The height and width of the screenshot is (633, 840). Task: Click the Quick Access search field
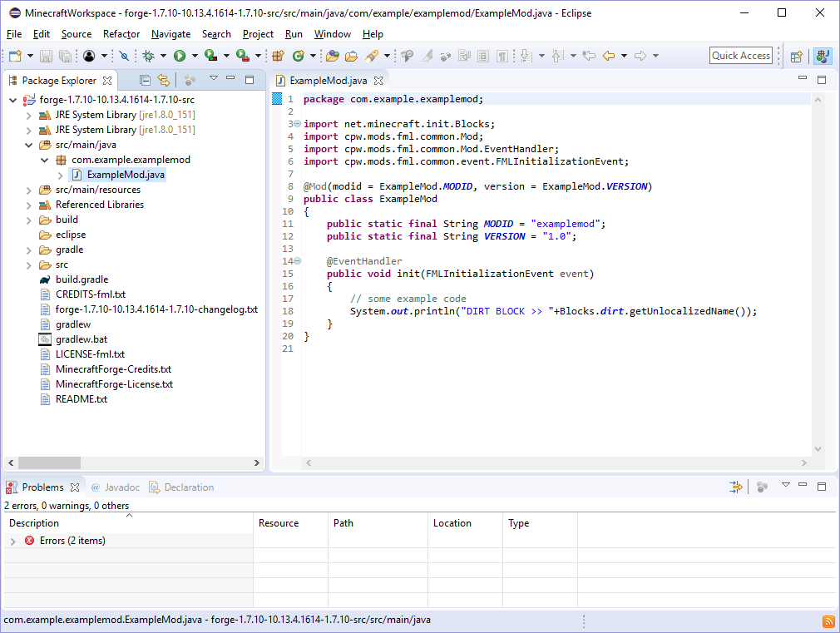tap(741, 56)
